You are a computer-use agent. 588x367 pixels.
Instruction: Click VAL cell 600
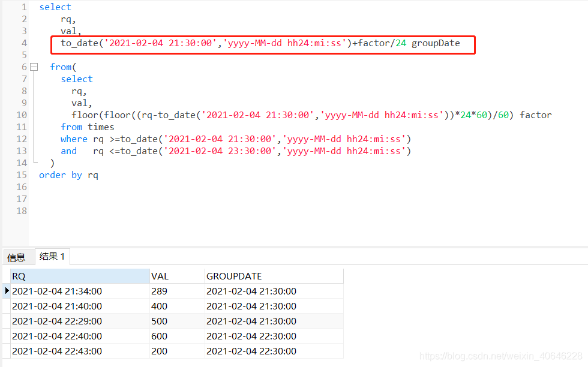point(177,336)
